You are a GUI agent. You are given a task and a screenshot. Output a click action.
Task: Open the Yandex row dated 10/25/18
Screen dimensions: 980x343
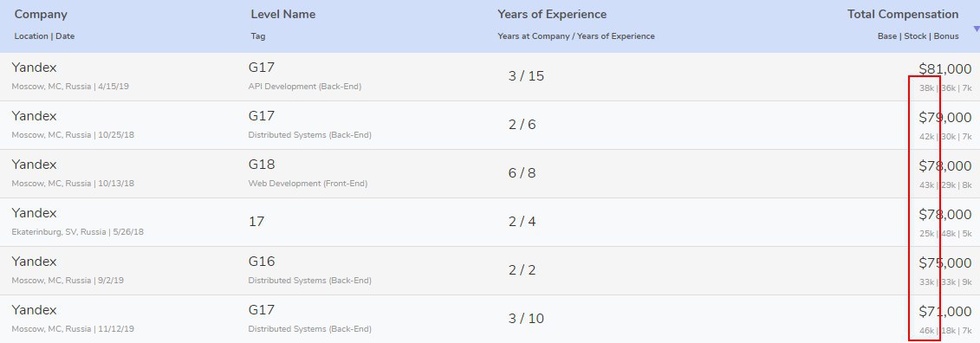click(x=490, y=125)
